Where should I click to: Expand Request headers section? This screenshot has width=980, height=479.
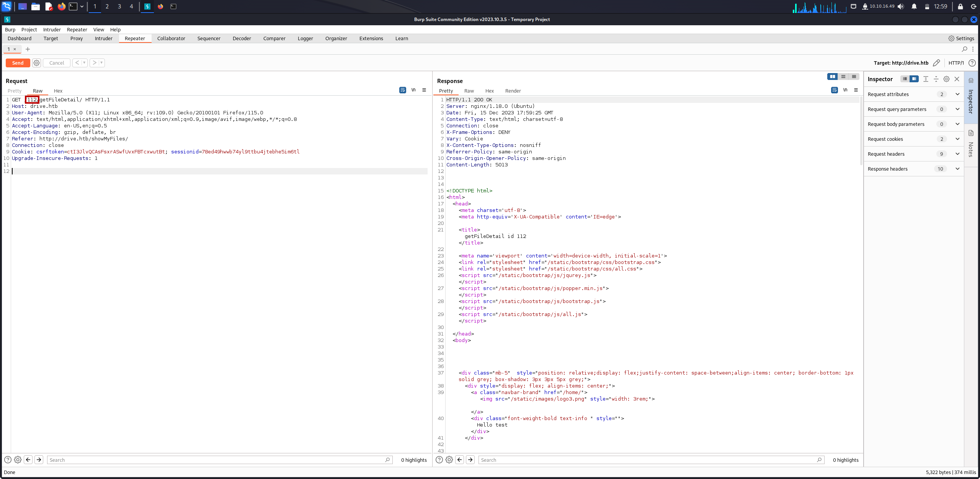coord(914,154)
